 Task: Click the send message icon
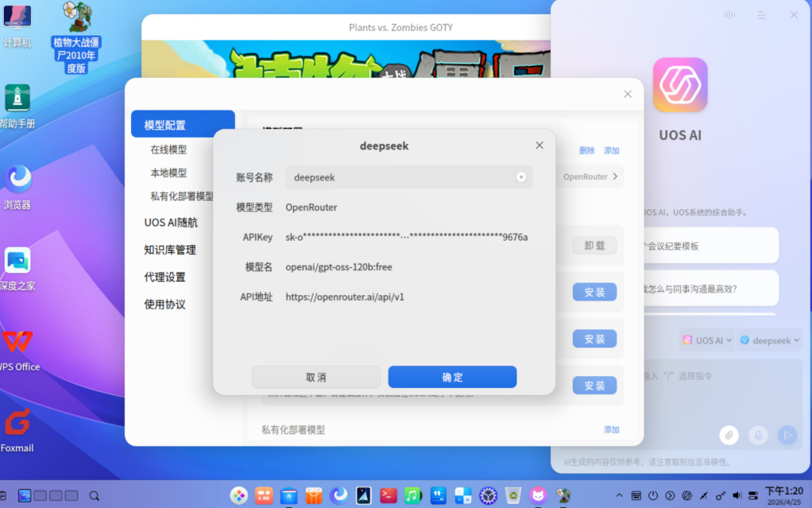click(x=787, y=435)
